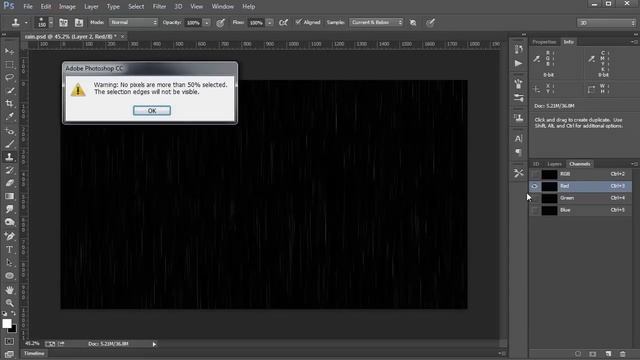Select the Path Selection tool

click(x=9, y=262)
